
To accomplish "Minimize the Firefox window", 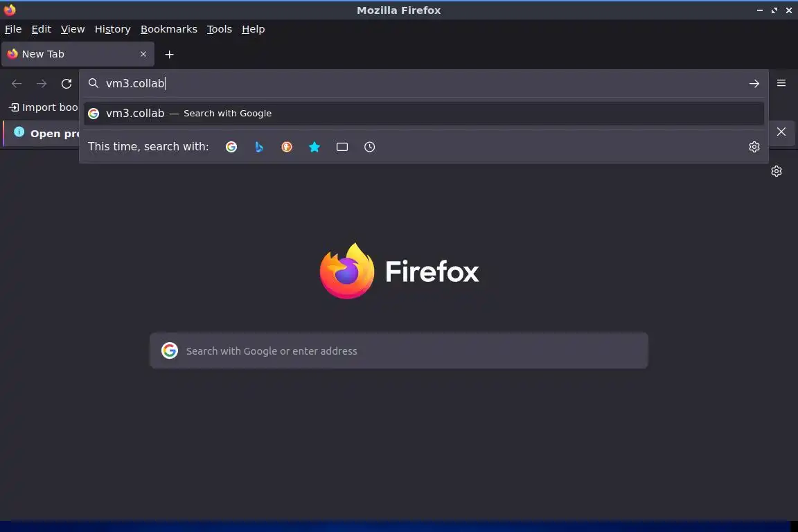I will 759,10.
